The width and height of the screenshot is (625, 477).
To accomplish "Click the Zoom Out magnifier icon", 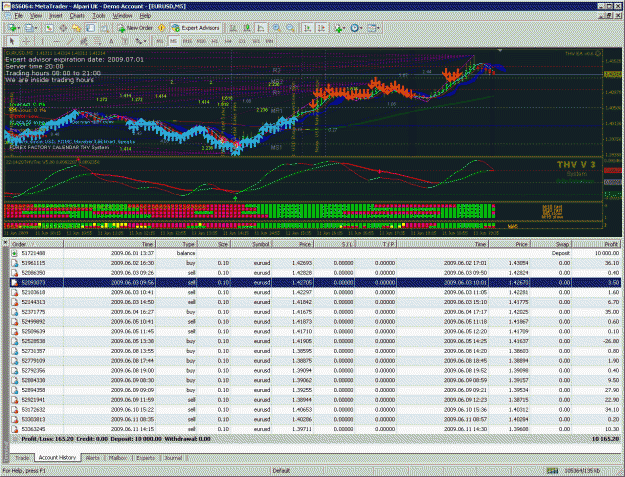I will (291, 28).
